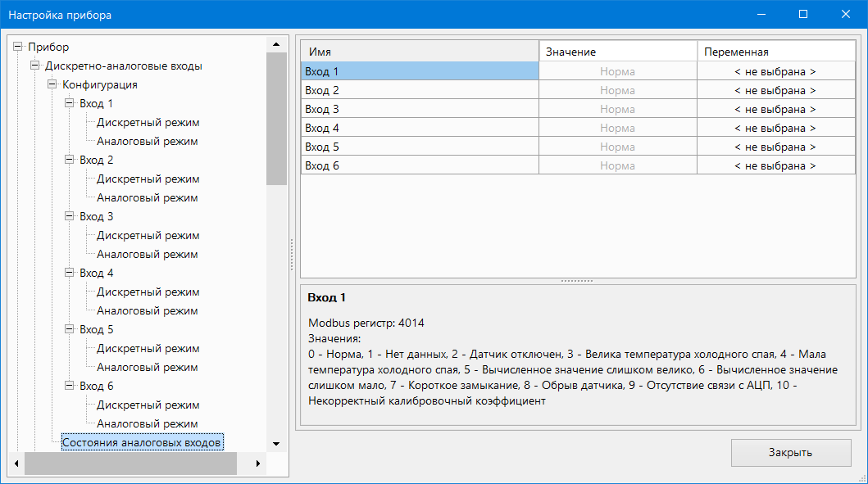Choose variable for Вход 4 row
The height and width of the screenshot is (484, 868).
tap(775, 129)
